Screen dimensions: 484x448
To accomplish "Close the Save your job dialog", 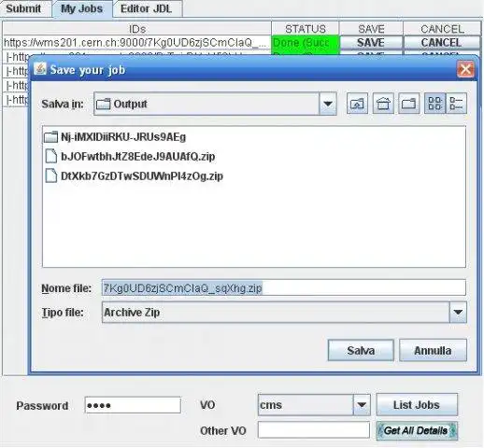I will point(465,69).
